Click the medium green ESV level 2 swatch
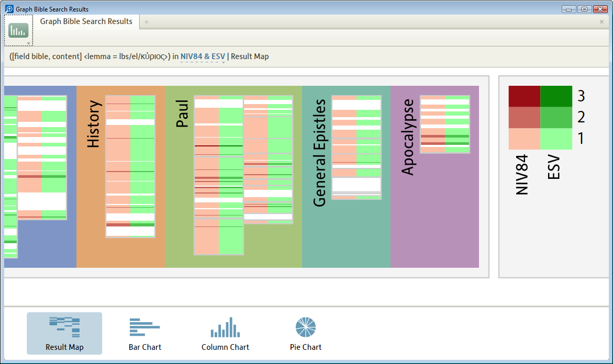The height and width of the screenshot is (364, 613). (556, 118)
